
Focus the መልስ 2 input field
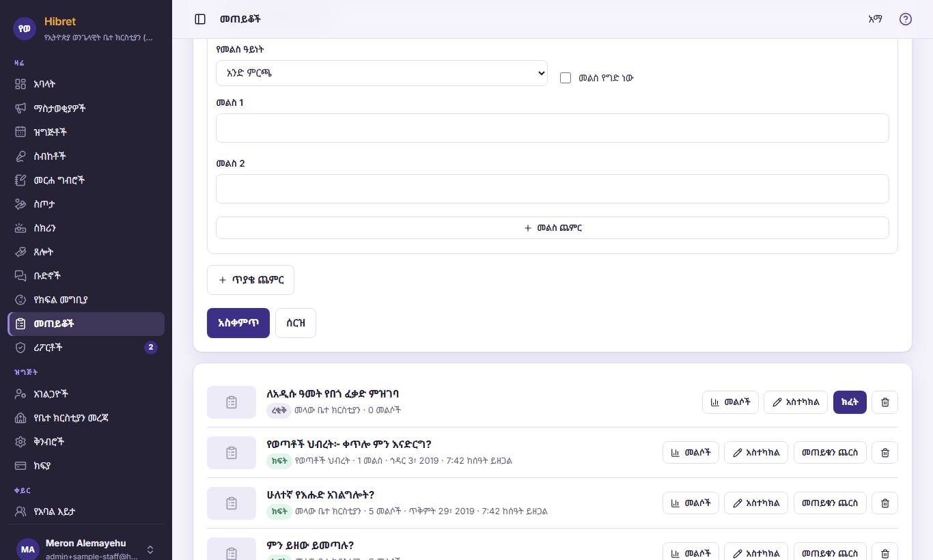click(552, 188)
